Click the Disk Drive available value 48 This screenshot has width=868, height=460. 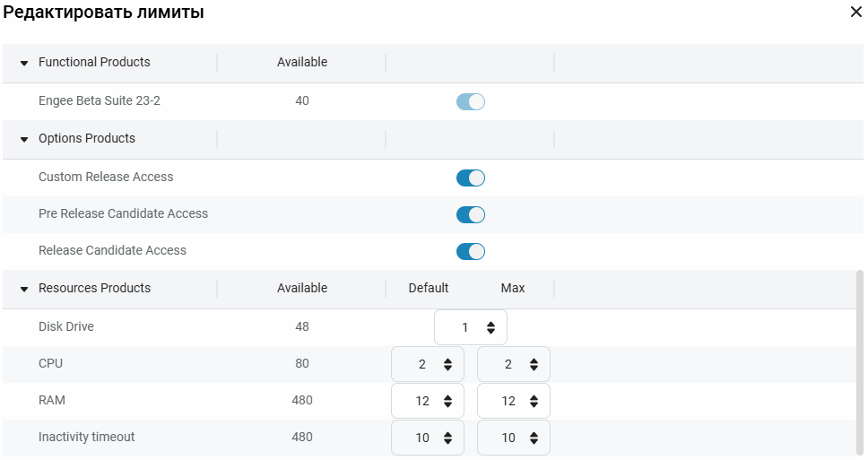pyautogui.click(x=302, y=326)
